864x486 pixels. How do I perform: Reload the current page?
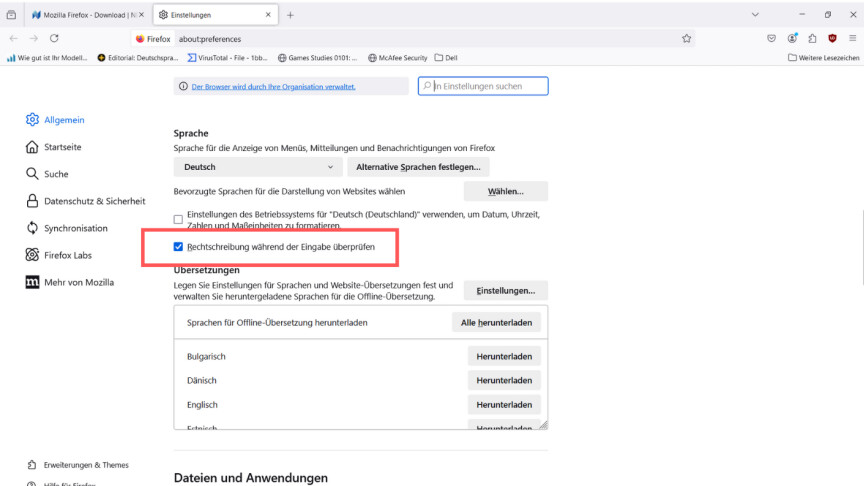click(54, 39)
